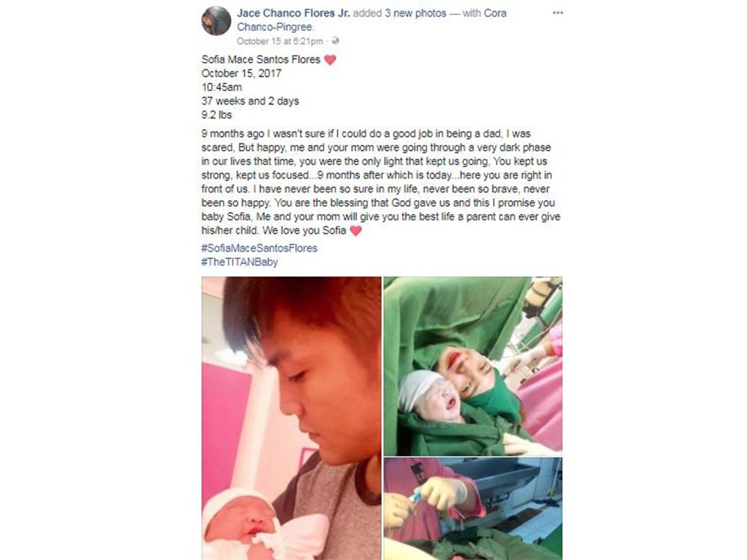Viewport: 747px width, 560px height.
Task: Open Cora Chanco-Pingree's tagged profile
Action: coord(371,20)
